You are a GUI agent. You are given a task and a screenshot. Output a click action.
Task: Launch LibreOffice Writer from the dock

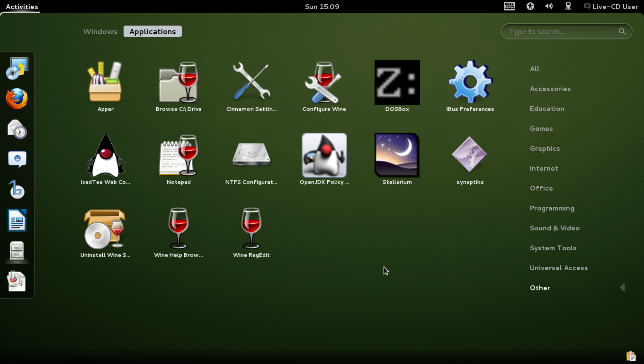click(x=17, y=220)
